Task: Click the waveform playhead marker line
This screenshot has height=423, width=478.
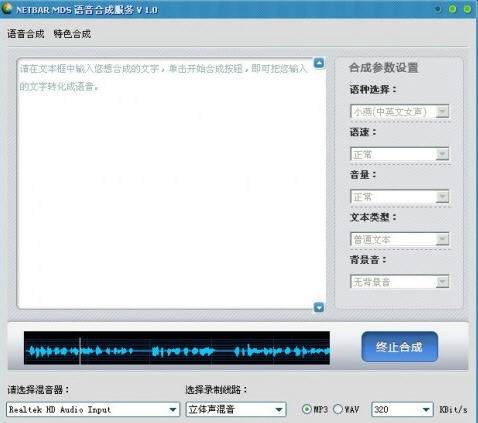Action: 80,350
